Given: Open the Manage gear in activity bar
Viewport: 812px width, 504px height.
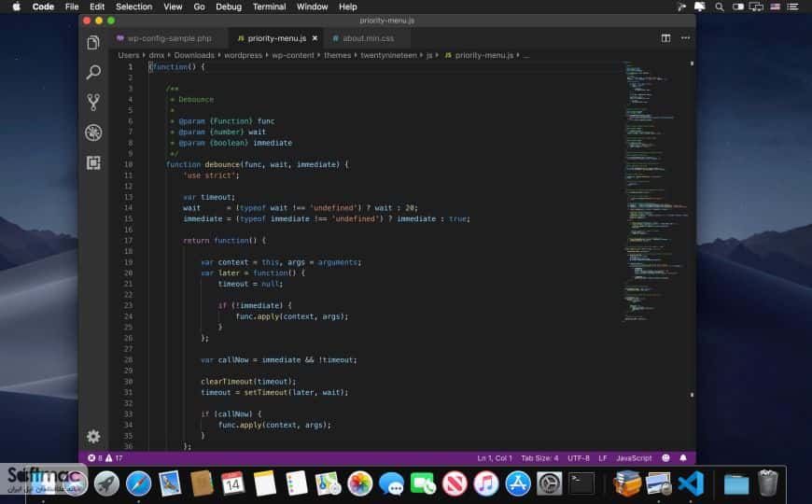Looking at the screenshot, I should [93, 436].
